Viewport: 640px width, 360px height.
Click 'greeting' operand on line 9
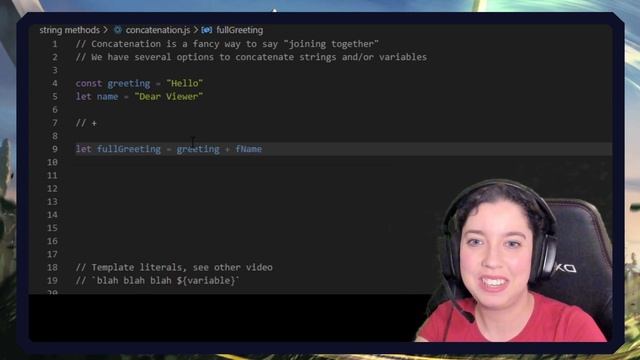point(198,149)
